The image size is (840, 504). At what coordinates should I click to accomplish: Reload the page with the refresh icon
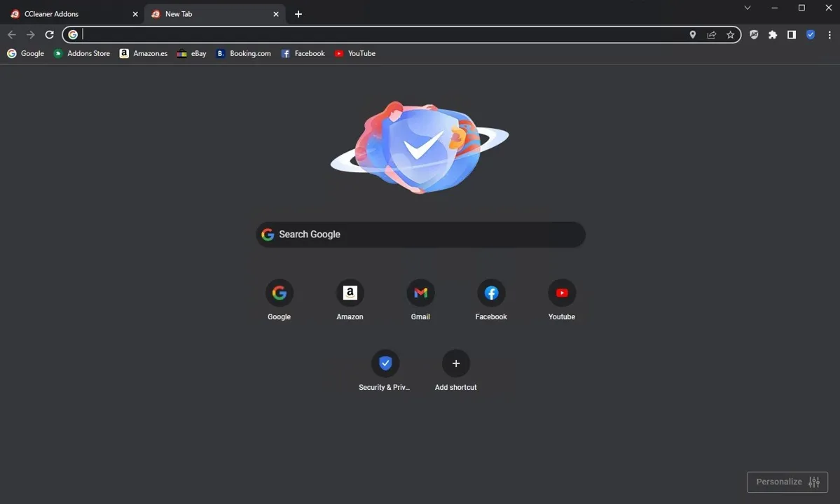tap(49, 35)
